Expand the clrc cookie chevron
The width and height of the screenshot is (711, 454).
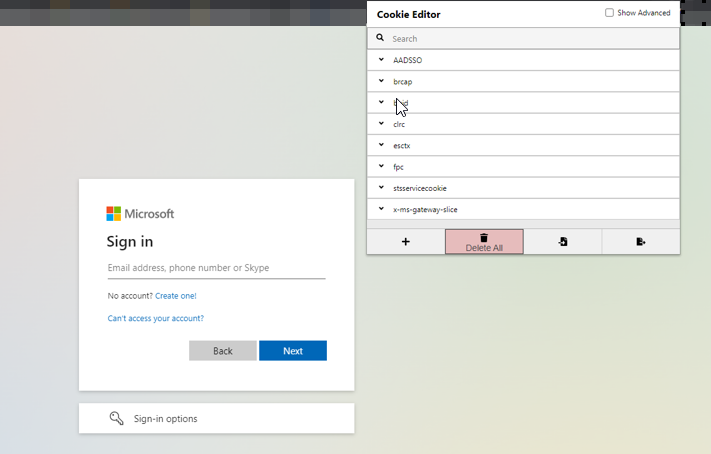pyautogui.click(x=381, y=123)
